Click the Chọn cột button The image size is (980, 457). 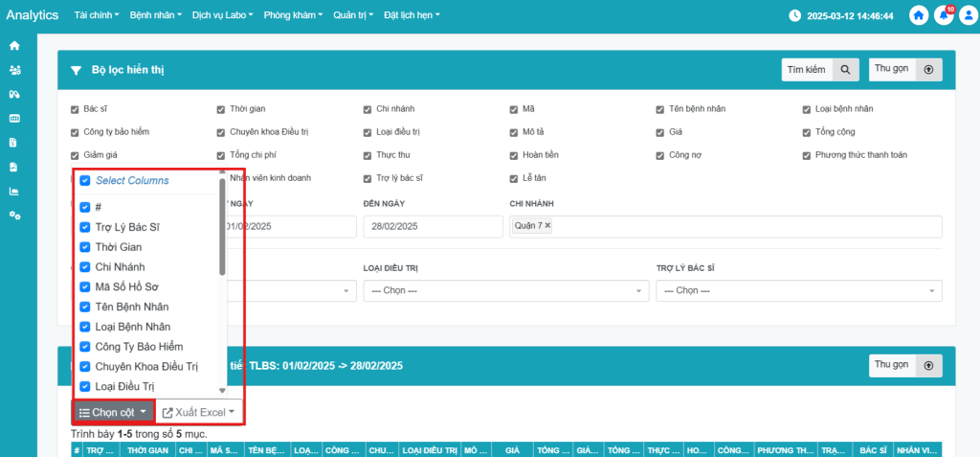(x=114, y=412)
